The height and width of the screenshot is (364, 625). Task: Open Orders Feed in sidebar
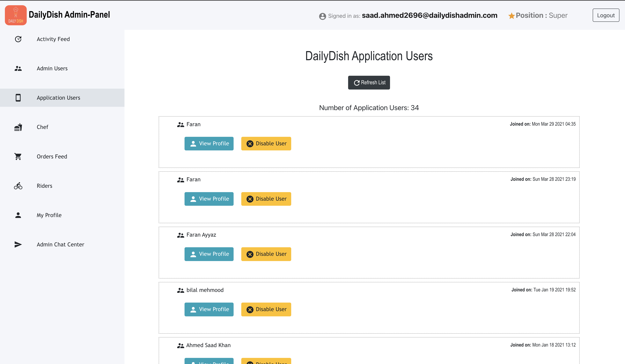coord(62,157)
